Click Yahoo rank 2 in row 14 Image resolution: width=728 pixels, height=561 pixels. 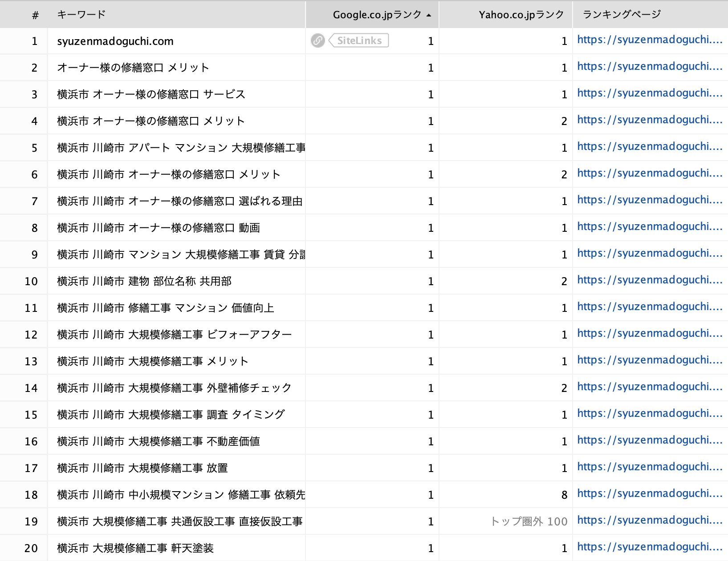click(x=564, y=388)
